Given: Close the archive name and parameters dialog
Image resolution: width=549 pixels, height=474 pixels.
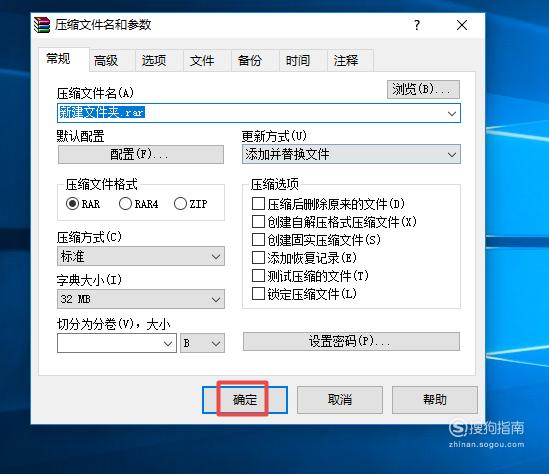Looking at the screenshot, I should click(x=462, y=25).
